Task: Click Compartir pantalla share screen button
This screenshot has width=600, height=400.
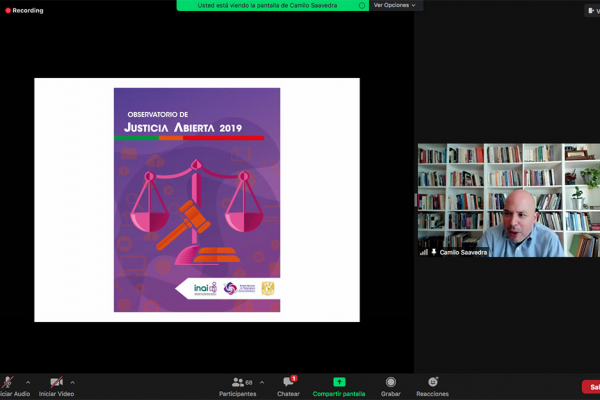Action: click(339, 387)
